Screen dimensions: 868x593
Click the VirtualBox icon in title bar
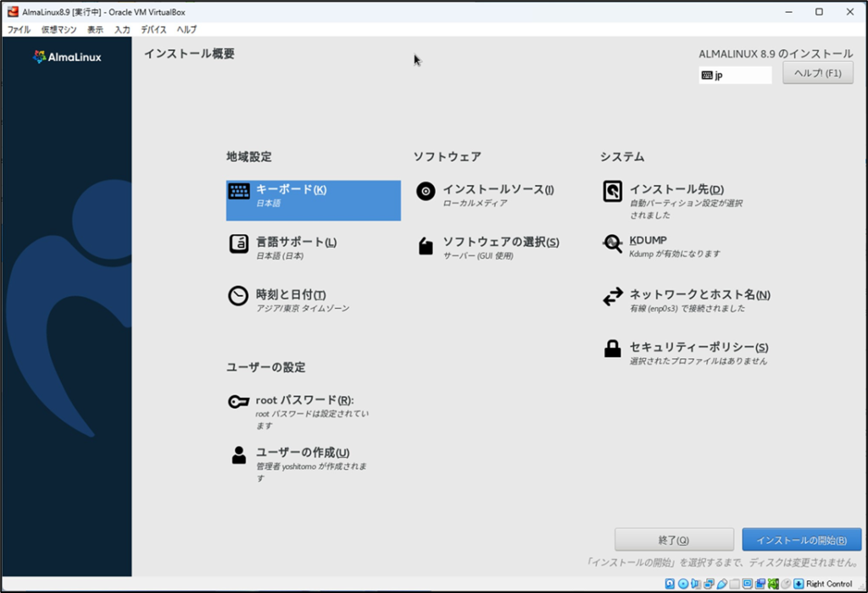(13, 12)
